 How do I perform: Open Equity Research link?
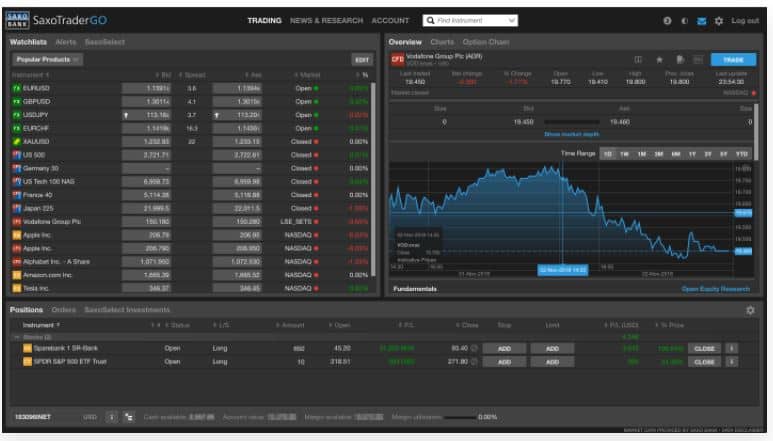[715, 289]
